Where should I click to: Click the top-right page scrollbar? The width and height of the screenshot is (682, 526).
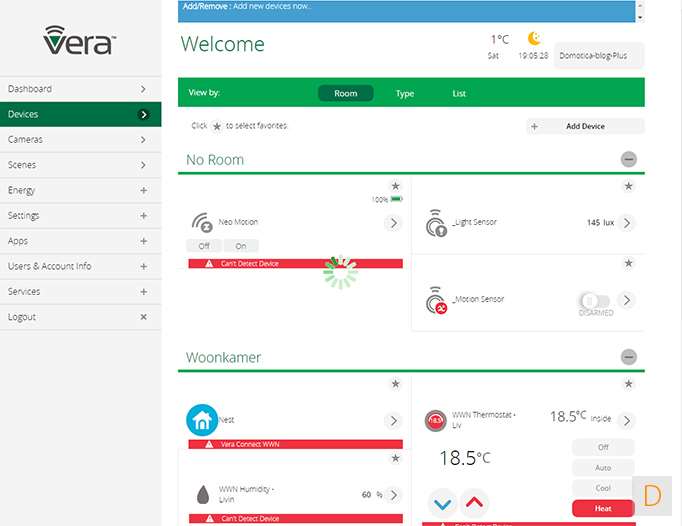[640, 11]
